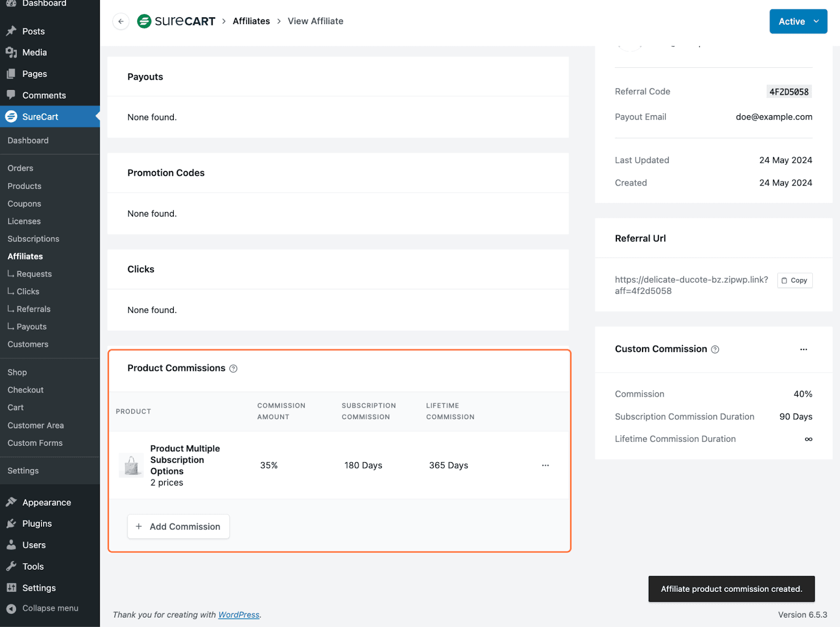Click the Add Commission button
Image resolution: width=840 pixels, height=627 pixels.
click(x=178, y=526)
